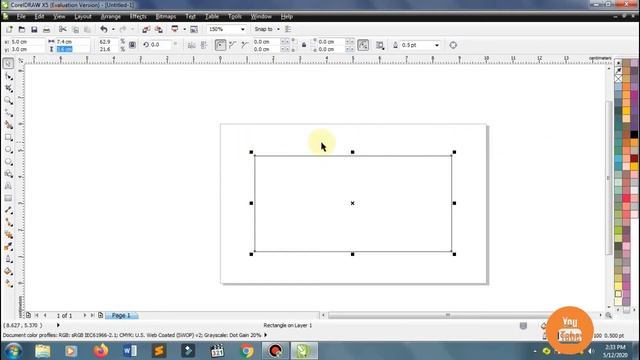Viewport: 640px width, 360px height.
Task: Enable the round corner option
Action: pos(220,45)
